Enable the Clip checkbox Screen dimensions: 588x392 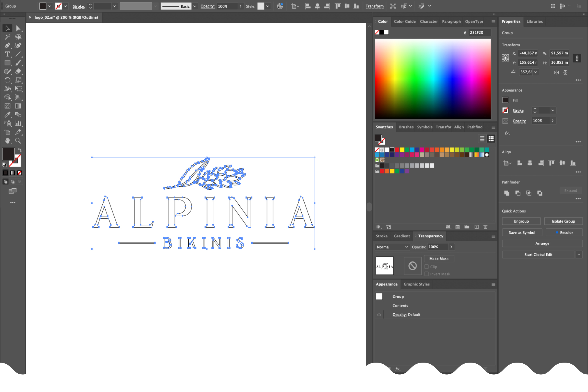click(427, 267)
